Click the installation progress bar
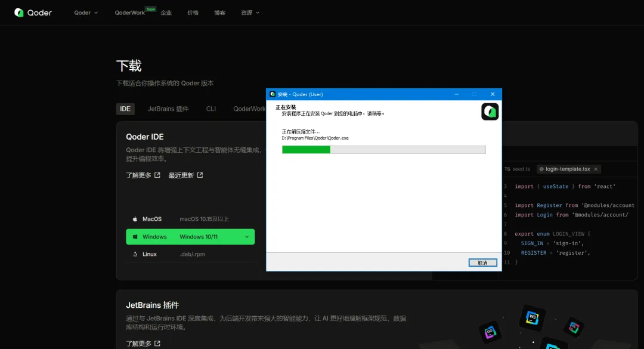Image resolution: width=644 pixels, height=349 pixels. [383, 150]
